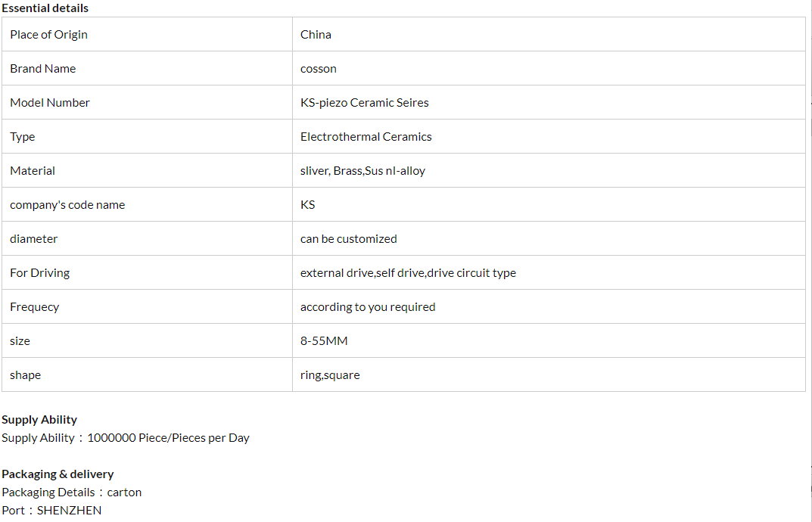This screenshot has height=522, width=812.
Task: Select the ring,square shape value
Action: tap(330, 375)
